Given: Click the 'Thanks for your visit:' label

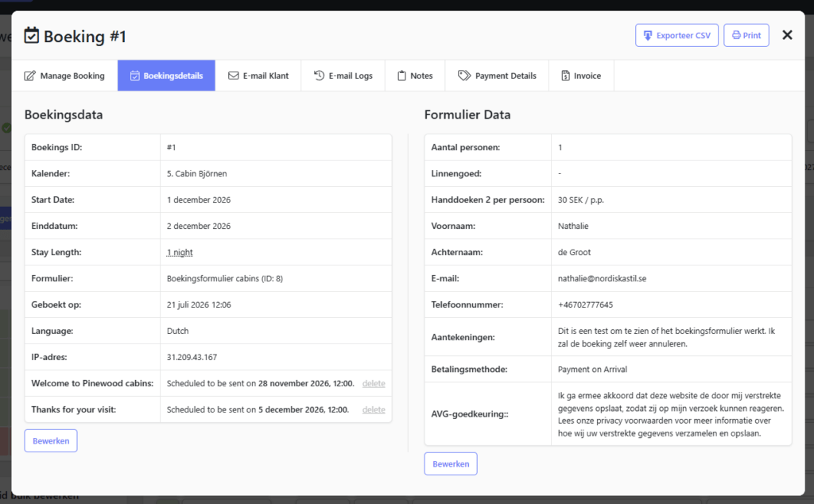Looking at the screenshot, I should [74, 410].
